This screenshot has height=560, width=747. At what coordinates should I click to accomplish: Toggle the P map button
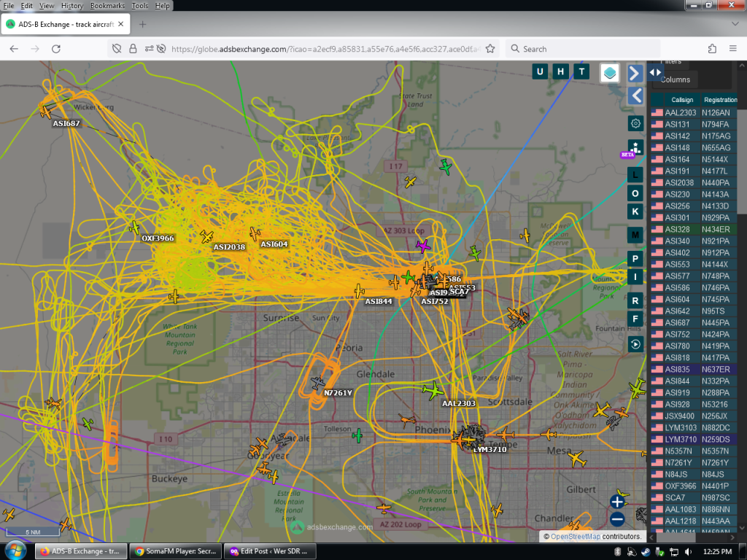click(635, 259)
